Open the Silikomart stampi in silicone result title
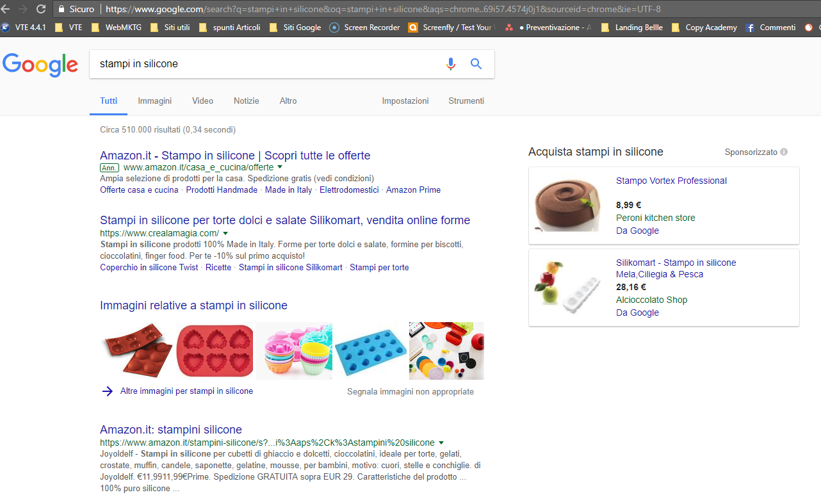821x504 pixels. tap(285, 220)
